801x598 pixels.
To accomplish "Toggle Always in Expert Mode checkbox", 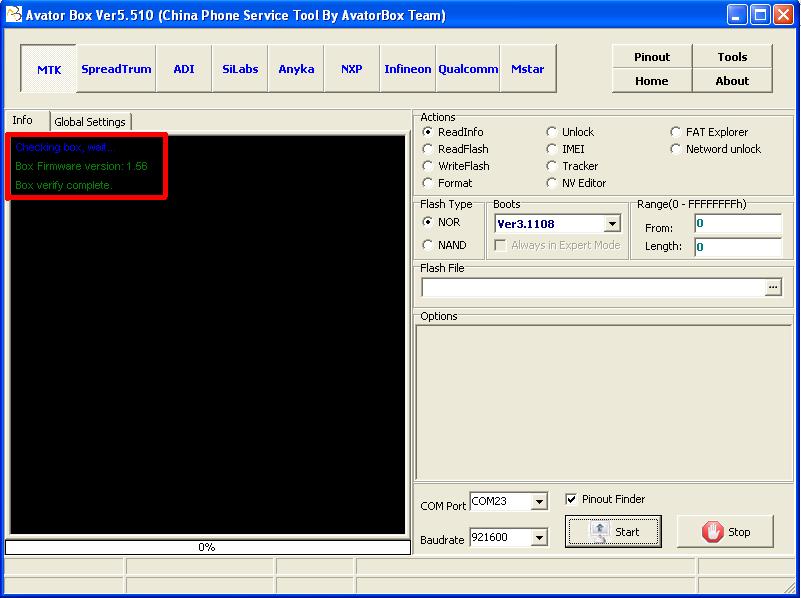I will [501, 245].
